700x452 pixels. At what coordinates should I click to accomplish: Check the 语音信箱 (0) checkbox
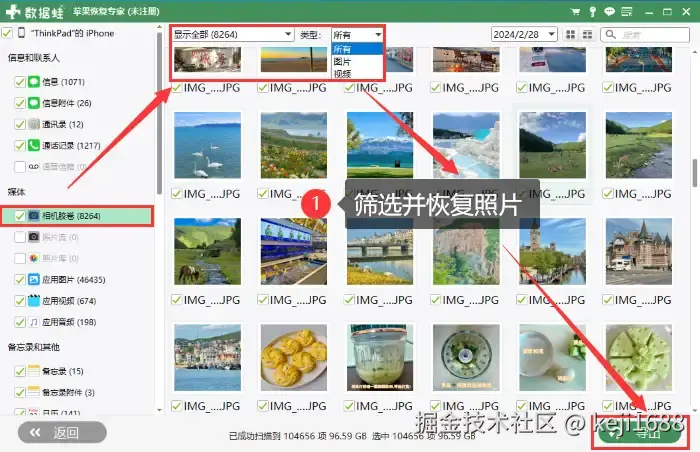[x=20, y=167]
